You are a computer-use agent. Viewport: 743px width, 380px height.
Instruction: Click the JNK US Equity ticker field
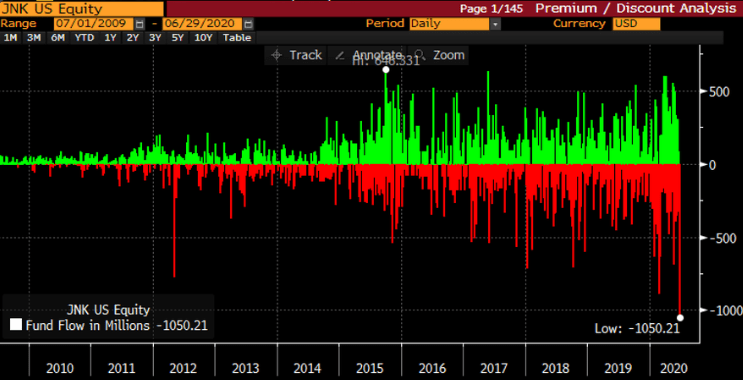tap(82, 9)
